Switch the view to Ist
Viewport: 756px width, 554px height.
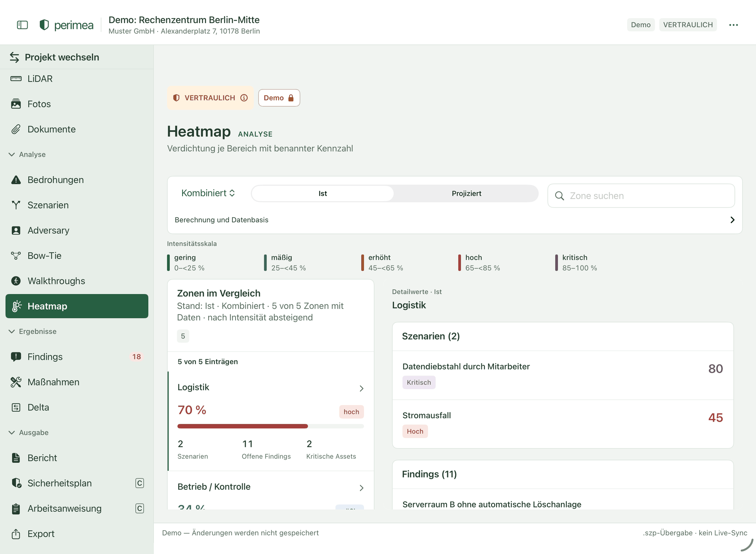pyautogui.click(x=322, y=194)
